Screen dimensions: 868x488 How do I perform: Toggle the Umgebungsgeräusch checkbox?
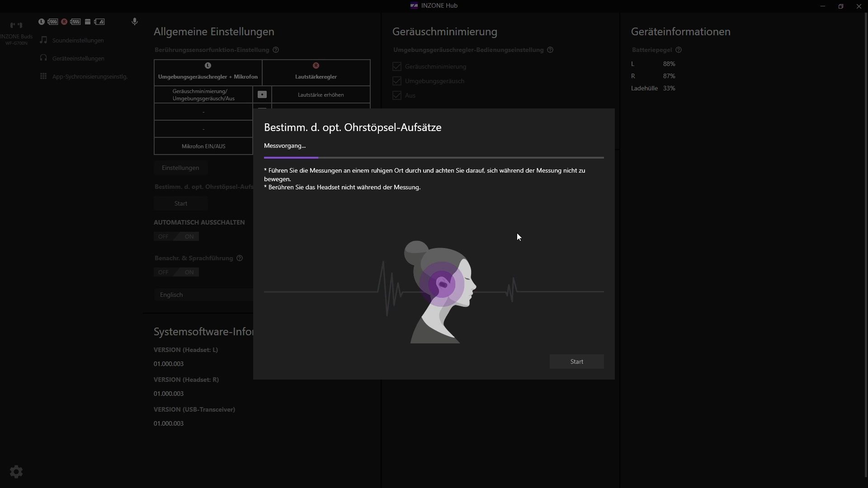tap(397, 81)
